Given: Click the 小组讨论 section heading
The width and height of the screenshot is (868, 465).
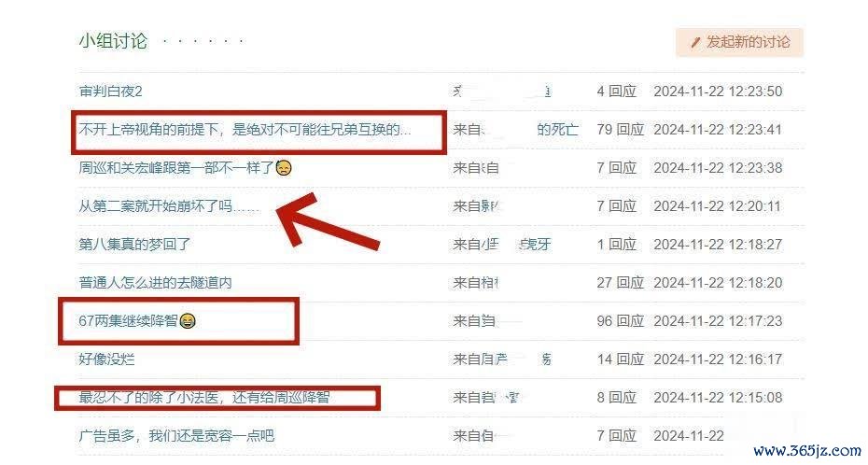Looking at the screenshot, I should [113, 41].
